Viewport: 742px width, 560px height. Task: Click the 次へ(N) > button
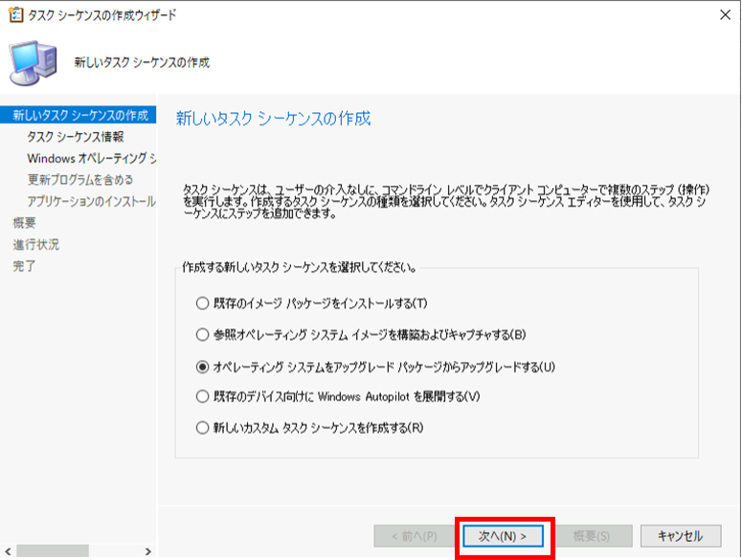pos(503,536)
